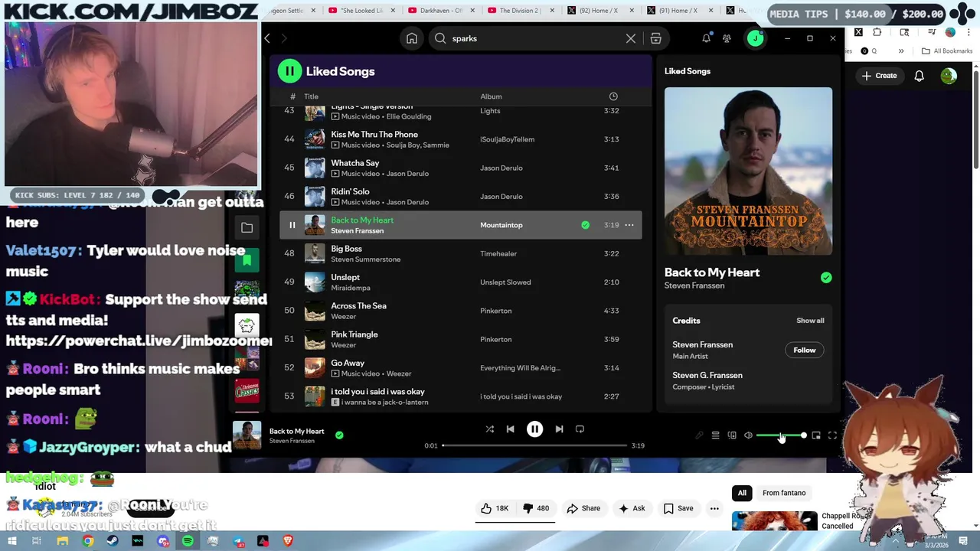Viewport: 980px width, 551px height.
Task: Open the Browse icon in the search bar
Action: [x=656, y=38]
